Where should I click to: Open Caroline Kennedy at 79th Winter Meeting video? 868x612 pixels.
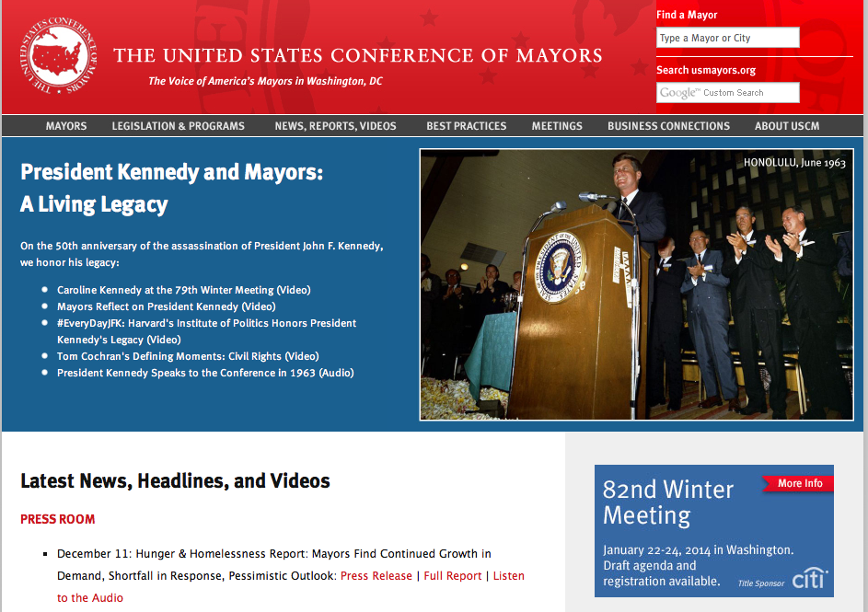pyautogui.click(x=184, y=290)
